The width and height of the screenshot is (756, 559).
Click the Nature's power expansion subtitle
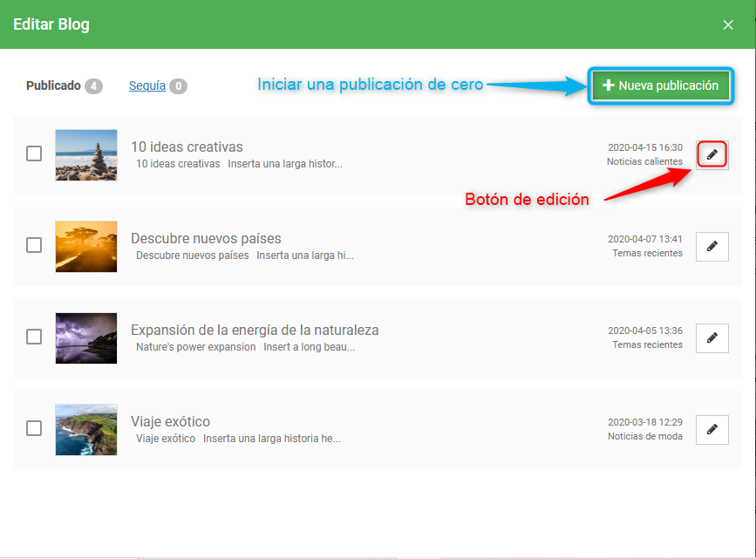point(195,347)
